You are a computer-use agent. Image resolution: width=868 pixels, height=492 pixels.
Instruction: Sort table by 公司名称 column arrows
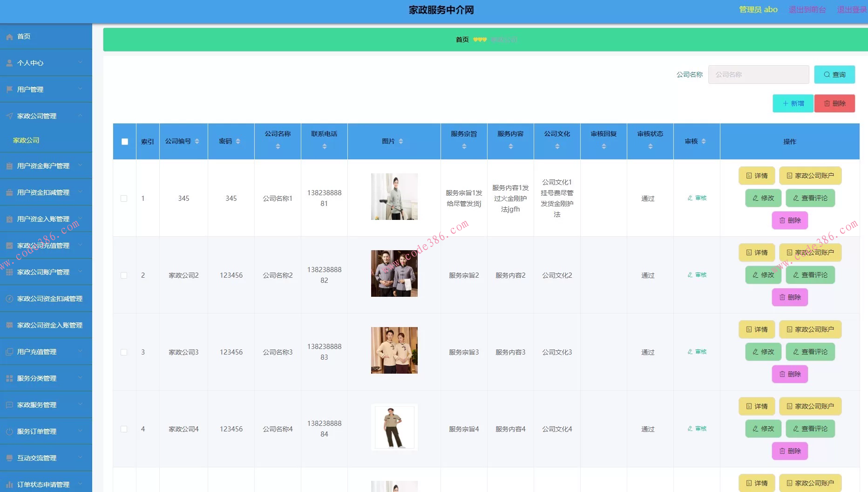coord(278,146)
